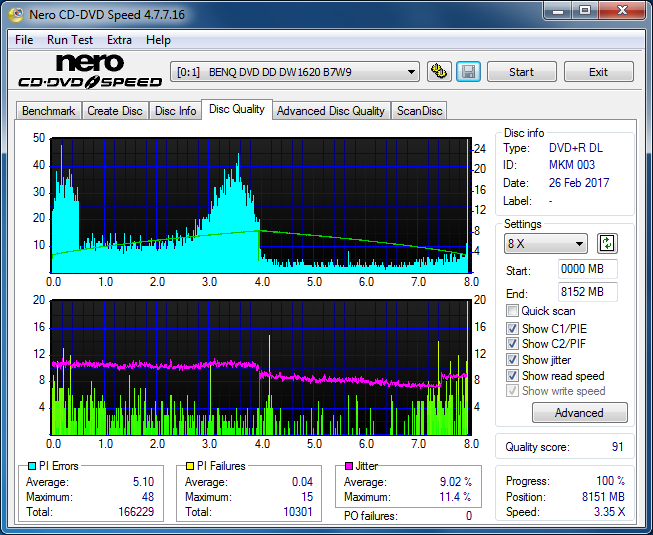Toggle Show read speed checkbox
The image size is (653, 535).
(x=512, y=376)
